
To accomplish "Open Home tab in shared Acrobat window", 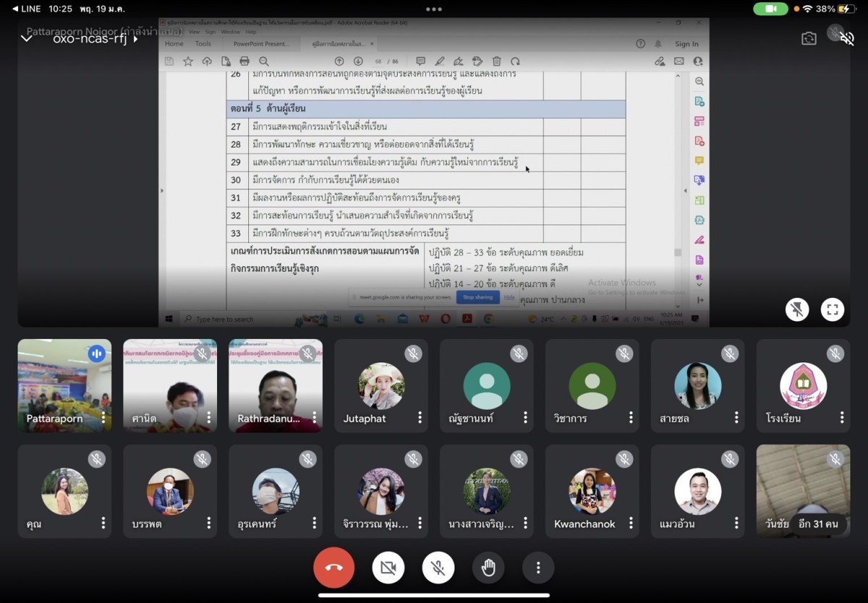I will click(174, 44).
